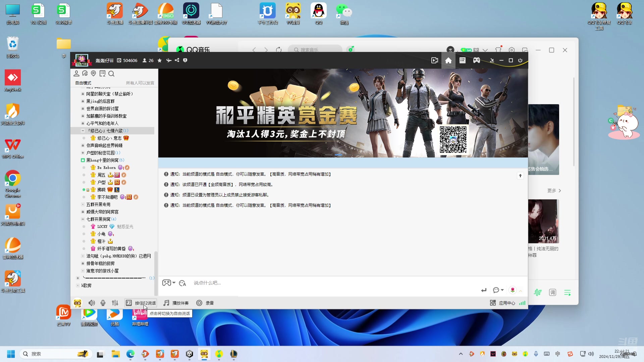The width and height of the screenshot is (644, 362).
Task: Select the 黑hong十里的狗窝 channel
Action: [102, 160]
